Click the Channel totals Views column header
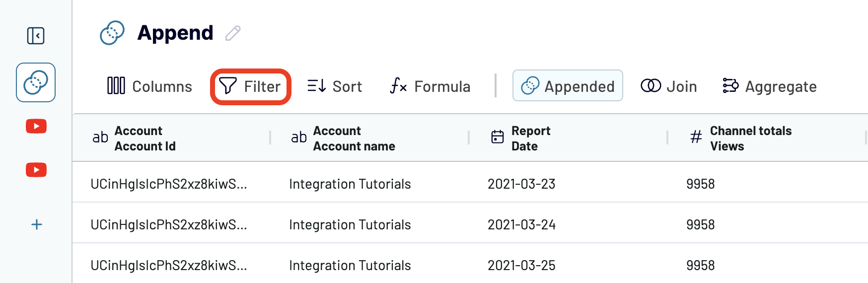The width and height of the screenshot is (868, 283). pos(750,139)
